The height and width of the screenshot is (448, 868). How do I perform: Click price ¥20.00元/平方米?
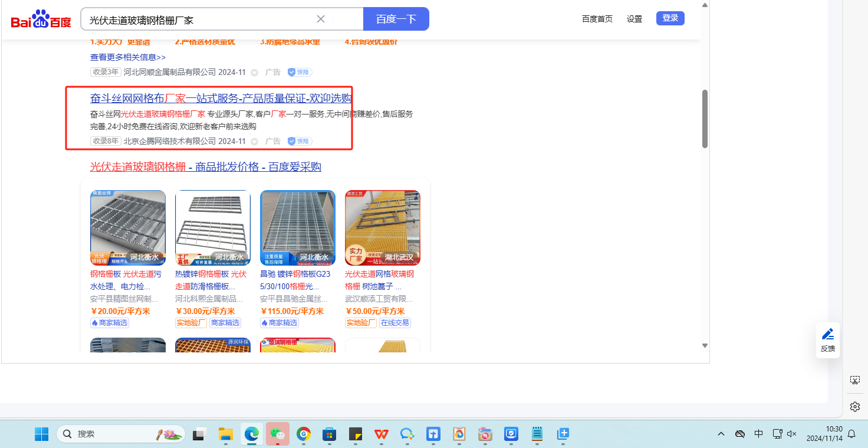click(x=120, y=312)
